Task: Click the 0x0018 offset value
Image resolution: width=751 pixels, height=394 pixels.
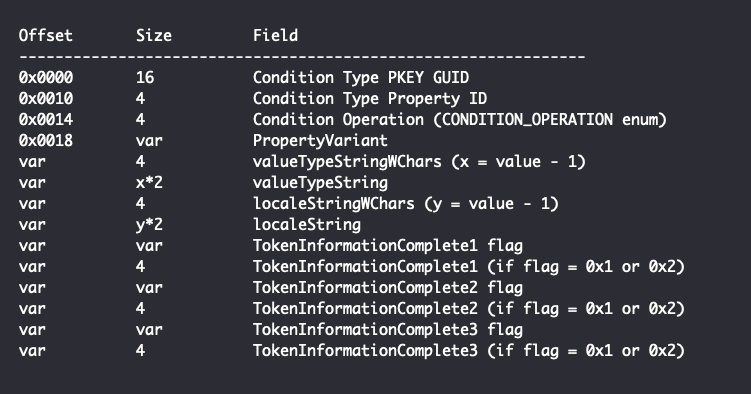Action: tap(46, 141)
